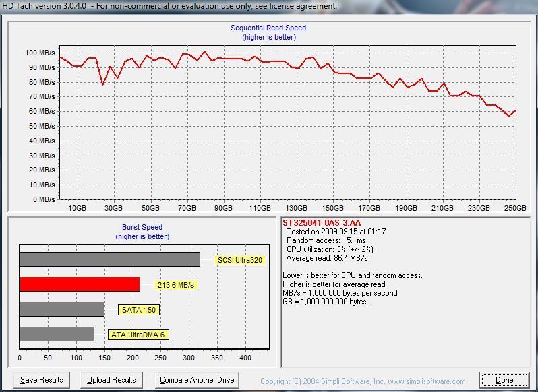This screenshot has width=538, height=392.
Task: Click the CPU utilization 3% line
Action: 330,249
